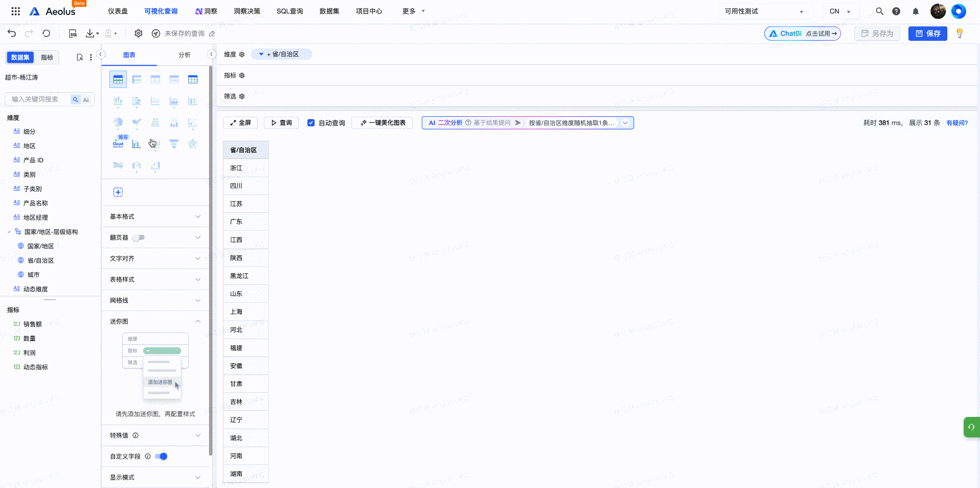Toggle the 自动查询 checkbox

pos(311,122)
